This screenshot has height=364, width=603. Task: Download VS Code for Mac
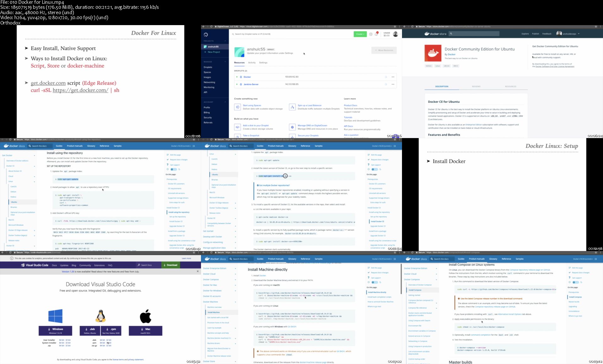tap(145, 330)
